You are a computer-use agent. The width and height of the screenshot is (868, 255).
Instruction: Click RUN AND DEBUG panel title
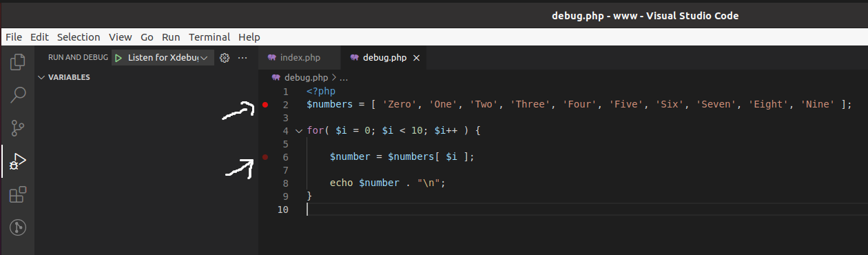click(x=78, y=58)
